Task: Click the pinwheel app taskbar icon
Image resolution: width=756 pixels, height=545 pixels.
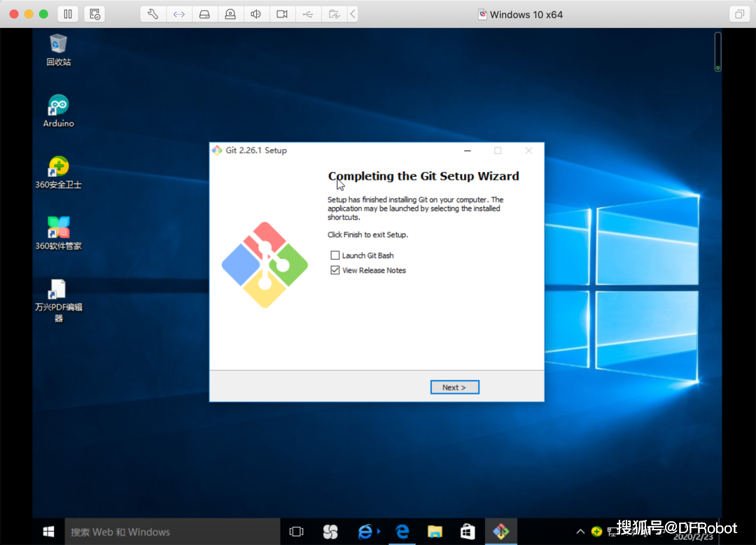Action: [330, 532]
